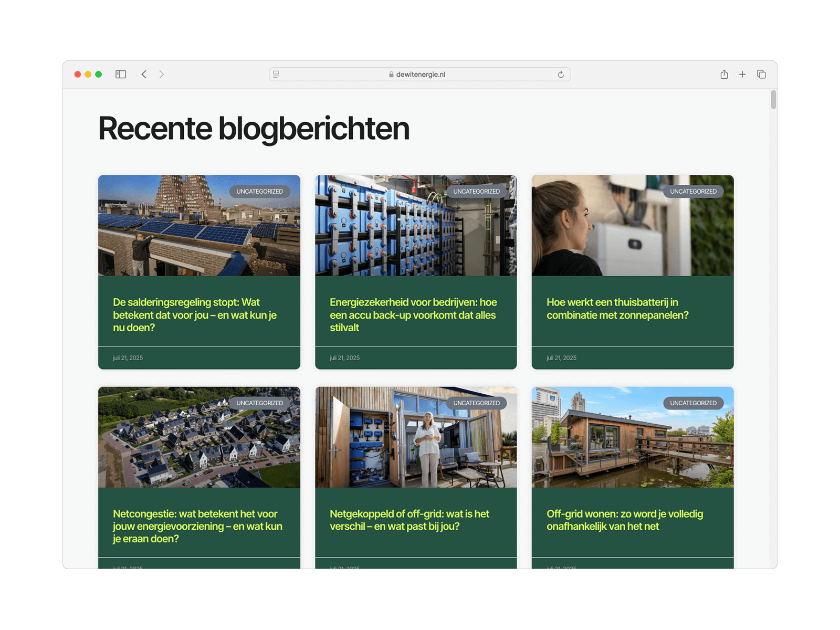
Task: Open the Off-grid wonen article
Action: point(624,520)
